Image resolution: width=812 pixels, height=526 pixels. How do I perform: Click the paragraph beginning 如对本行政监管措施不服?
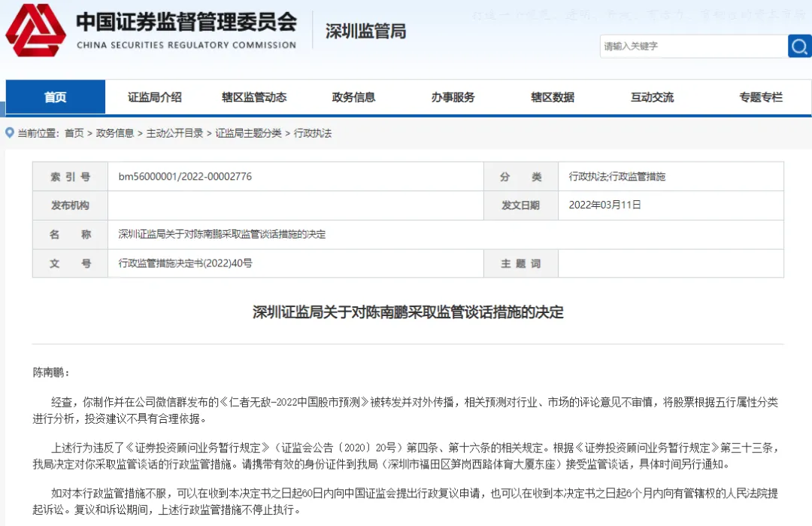pyautogui.click(x=405, y=501)
